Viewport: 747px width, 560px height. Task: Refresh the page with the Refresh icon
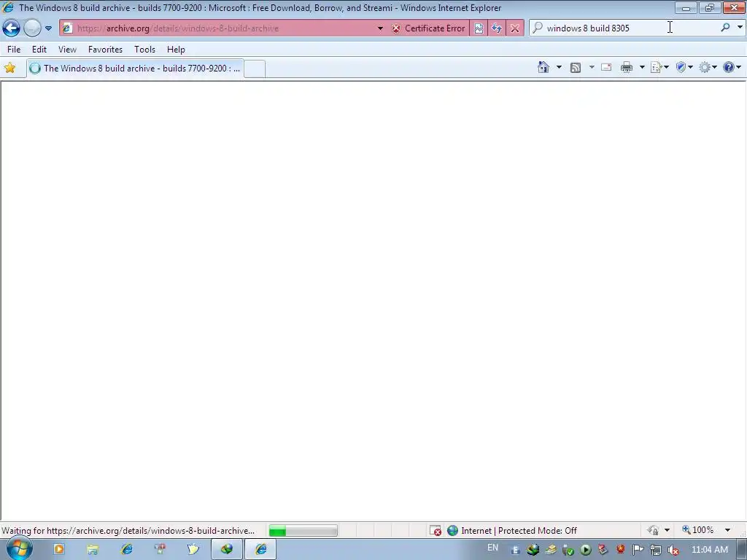[497, 28]
